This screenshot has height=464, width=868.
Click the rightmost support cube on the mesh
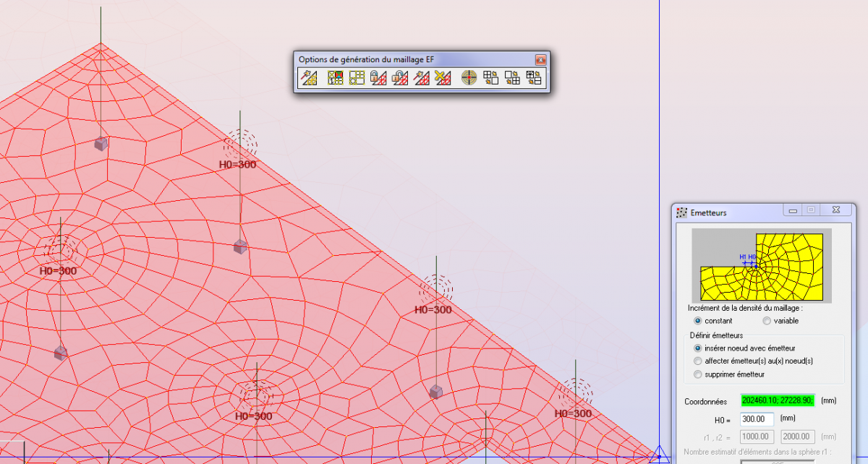click(435, 392)
